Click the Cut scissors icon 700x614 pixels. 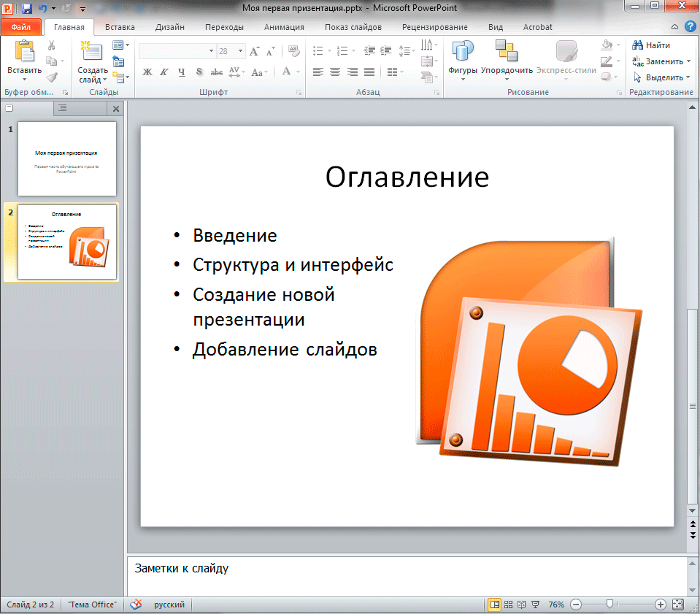51,45
